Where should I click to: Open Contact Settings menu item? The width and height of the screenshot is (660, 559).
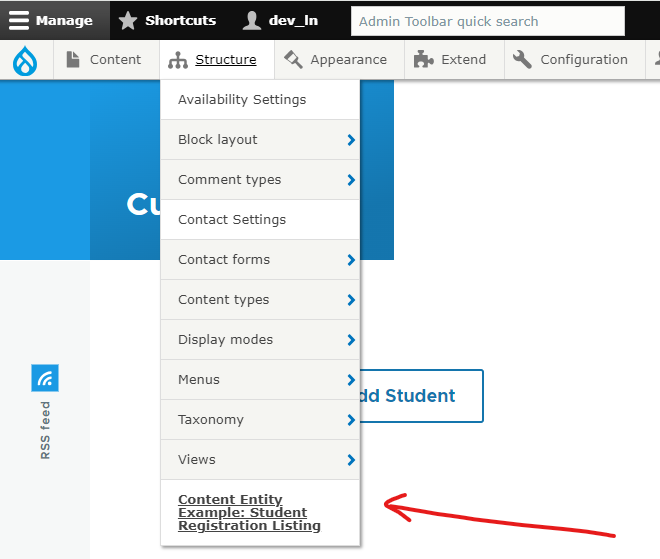260,220
